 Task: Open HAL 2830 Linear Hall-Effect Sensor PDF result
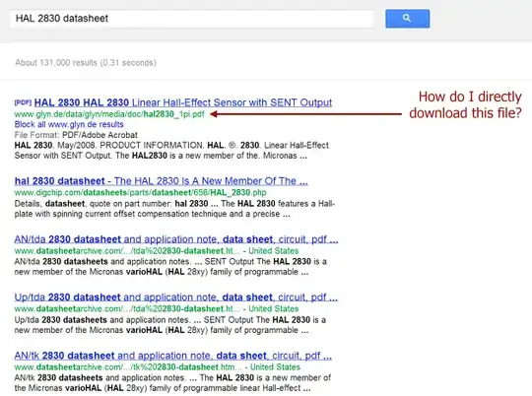(x=183, y=102)
